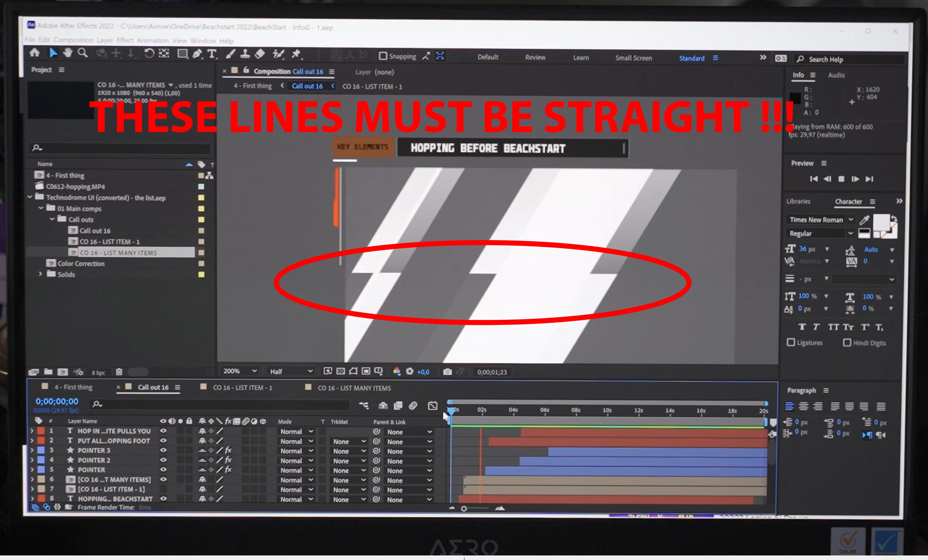Viewport: 928px width, 560px height.
Task: Take snapshot with camera icon
Action: [x=447, y=372]
